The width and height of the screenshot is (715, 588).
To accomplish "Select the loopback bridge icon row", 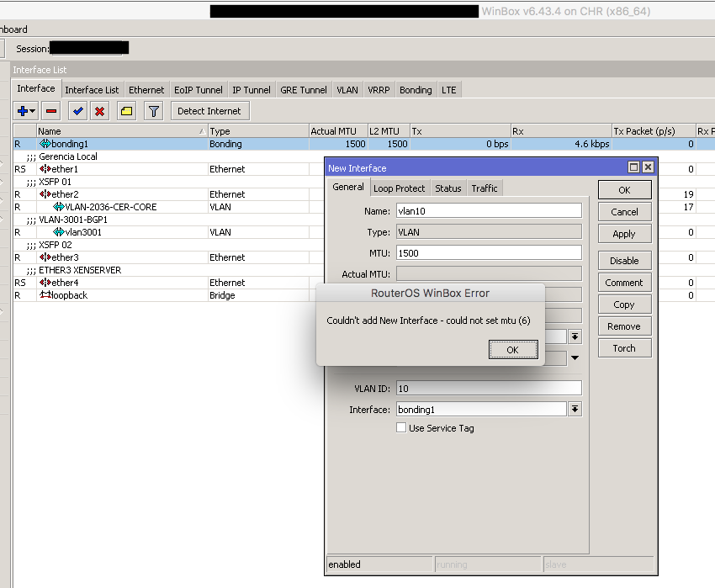I will 45,295.
